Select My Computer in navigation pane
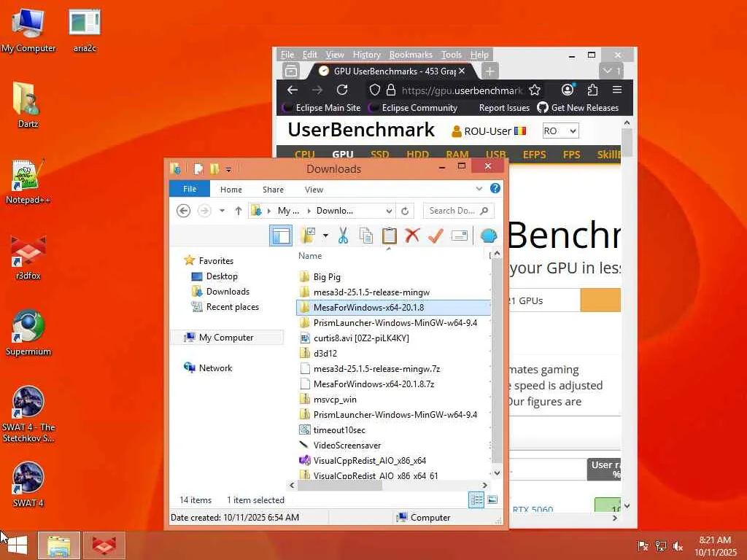The height and width of the screenshot is (560, 747). click(x=226, y=337)
